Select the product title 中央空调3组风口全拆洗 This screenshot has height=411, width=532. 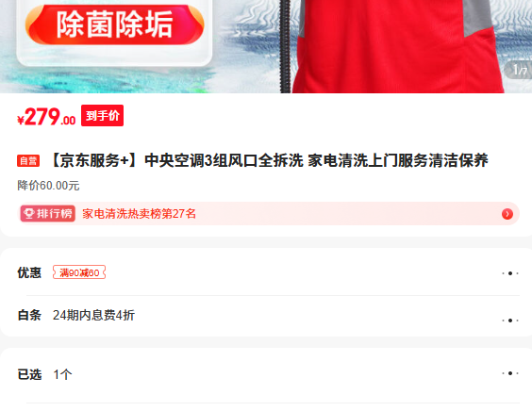point(224,160)
